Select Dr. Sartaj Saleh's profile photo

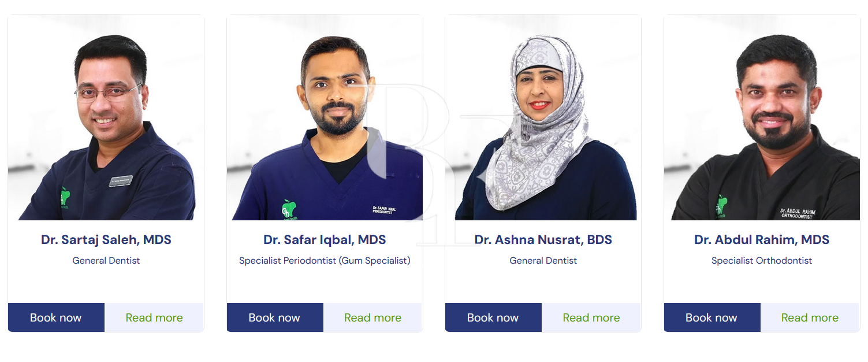pyautogui.click(x=106, y=117)
